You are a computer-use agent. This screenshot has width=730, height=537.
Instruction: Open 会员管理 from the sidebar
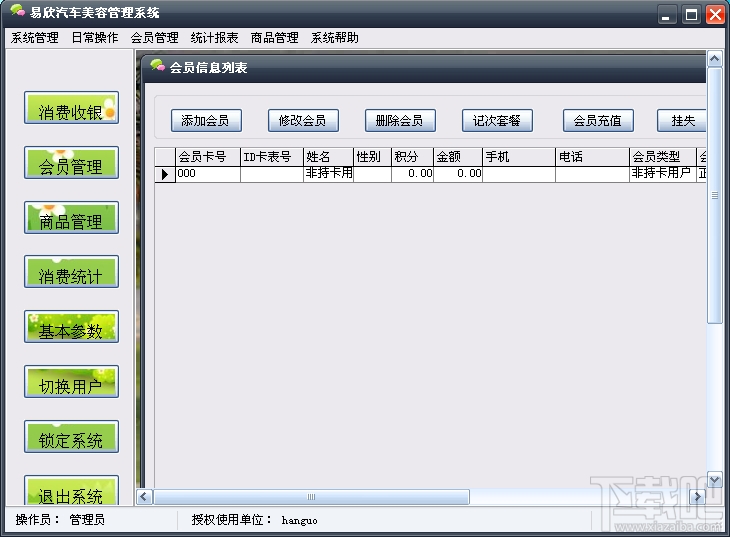[x=71, y=163]
